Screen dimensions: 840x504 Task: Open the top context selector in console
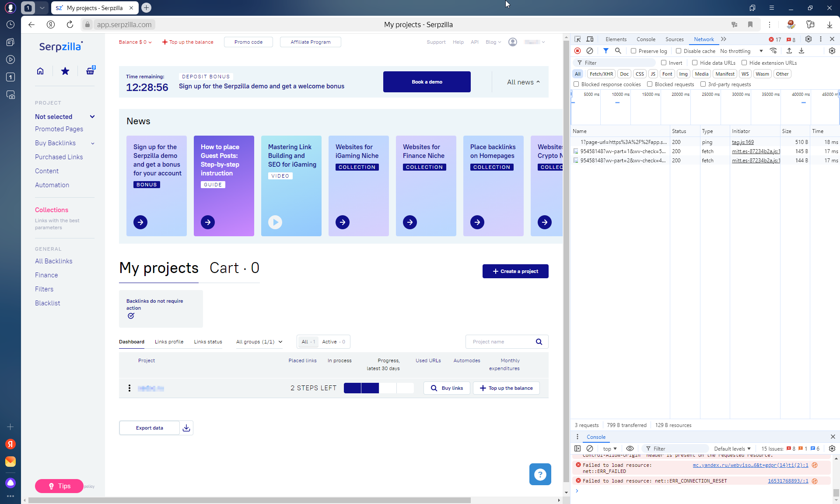(x=610, y=448)
